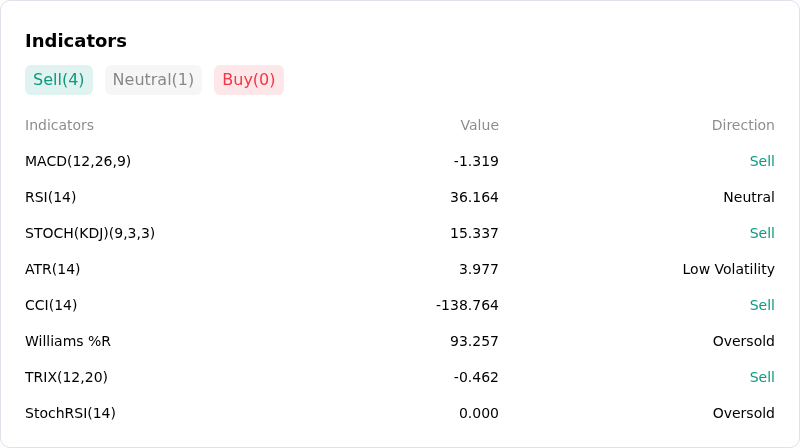Open the STOCH(KDJ)(9,3,3) indicator row
Viewport: 800px width, 448px height.
coord(399,233)
